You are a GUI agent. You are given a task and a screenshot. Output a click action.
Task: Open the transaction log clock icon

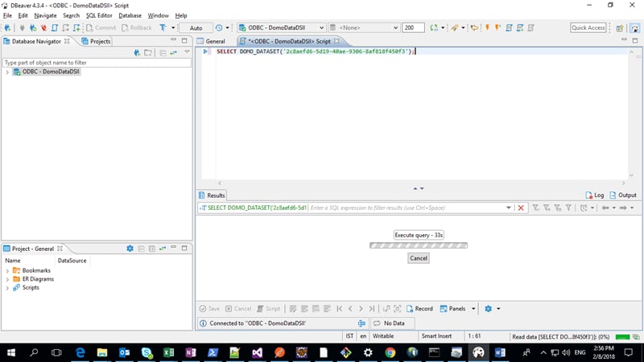point(219,28)
